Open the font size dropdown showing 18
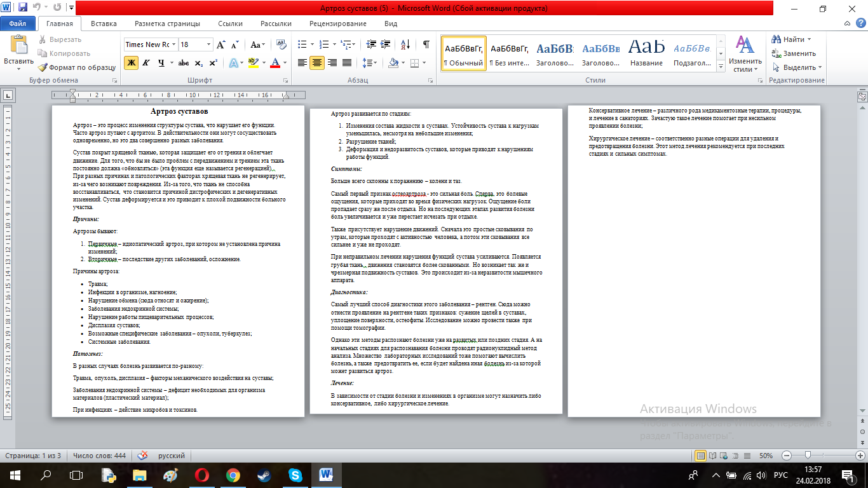This screenshot has width=868, height=488. click(x=208, y=44)
